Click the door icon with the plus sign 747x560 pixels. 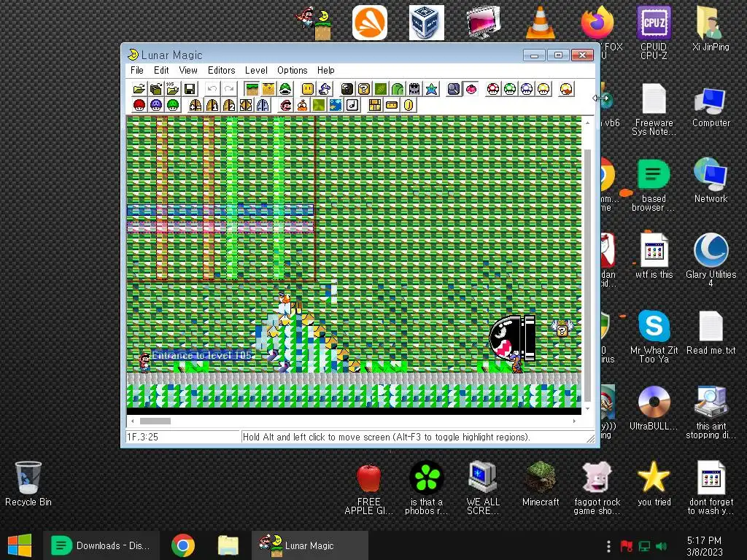point(196,105)
